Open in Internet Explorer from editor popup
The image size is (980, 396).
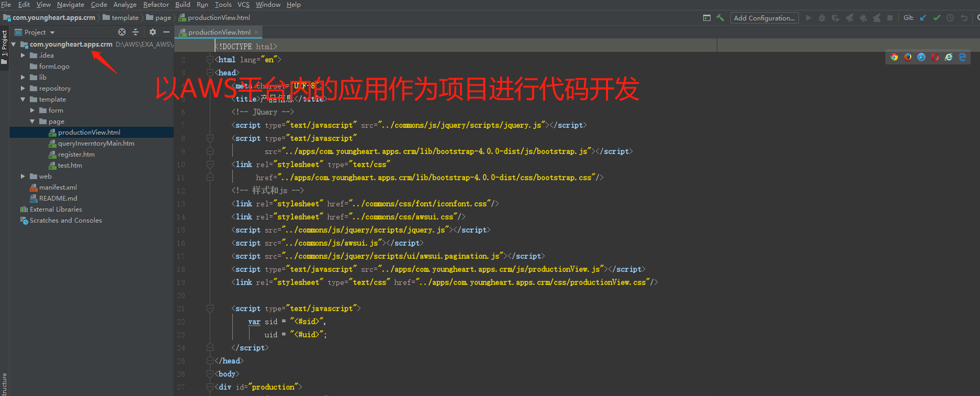(949, 57)
